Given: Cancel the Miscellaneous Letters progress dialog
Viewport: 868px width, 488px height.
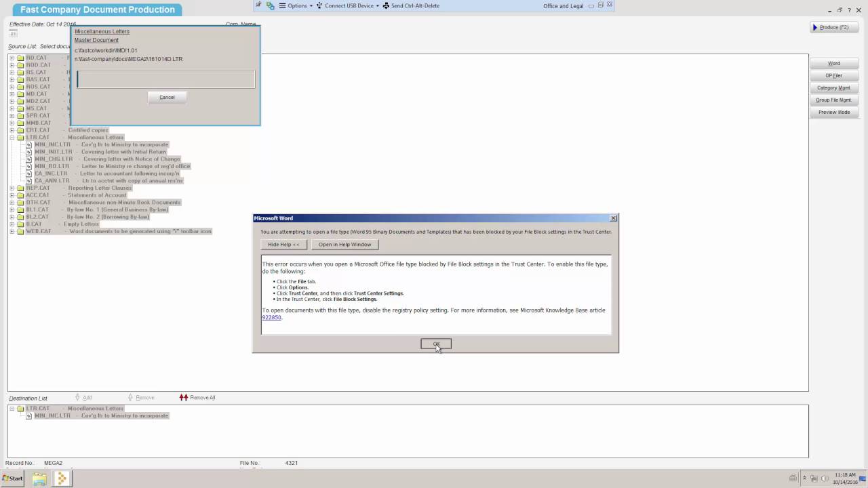Looking at the screenshot, I should pyautogui.click(x=167, y=98).
